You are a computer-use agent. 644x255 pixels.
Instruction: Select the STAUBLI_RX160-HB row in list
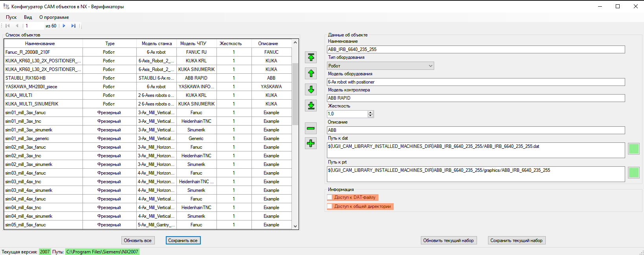[x=43, y=78]
